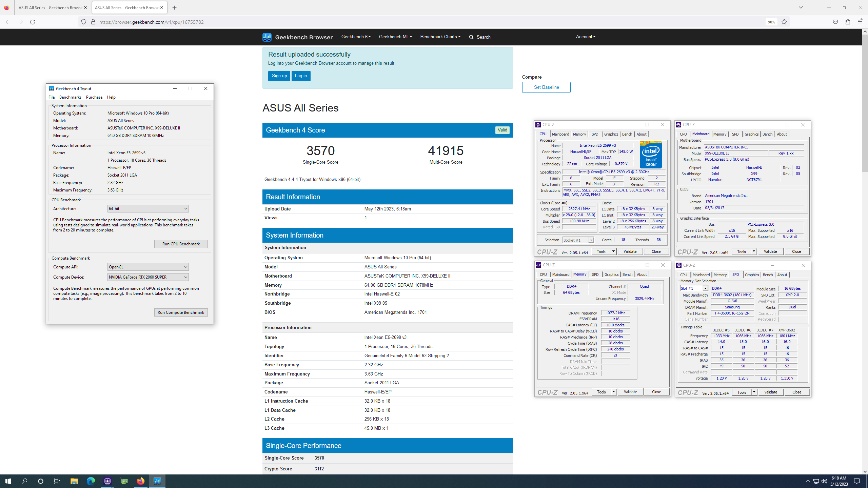Expand the Benchmark Charts dropdown
Viewport: 868px width, 488px height.
pos(440,37)
